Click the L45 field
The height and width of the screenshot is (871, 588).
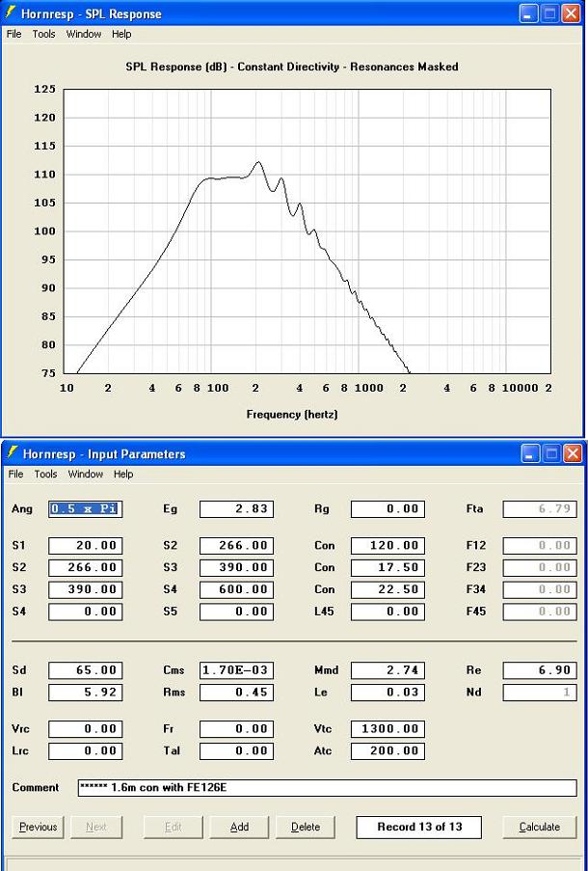(x=388, y=612)
